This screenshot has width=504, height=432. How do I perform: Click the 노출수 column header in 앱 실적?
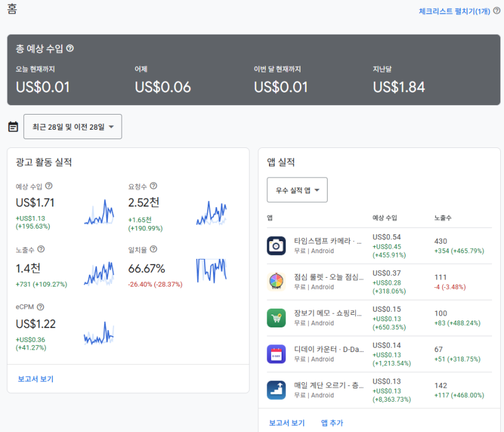(x=443, y=218)
